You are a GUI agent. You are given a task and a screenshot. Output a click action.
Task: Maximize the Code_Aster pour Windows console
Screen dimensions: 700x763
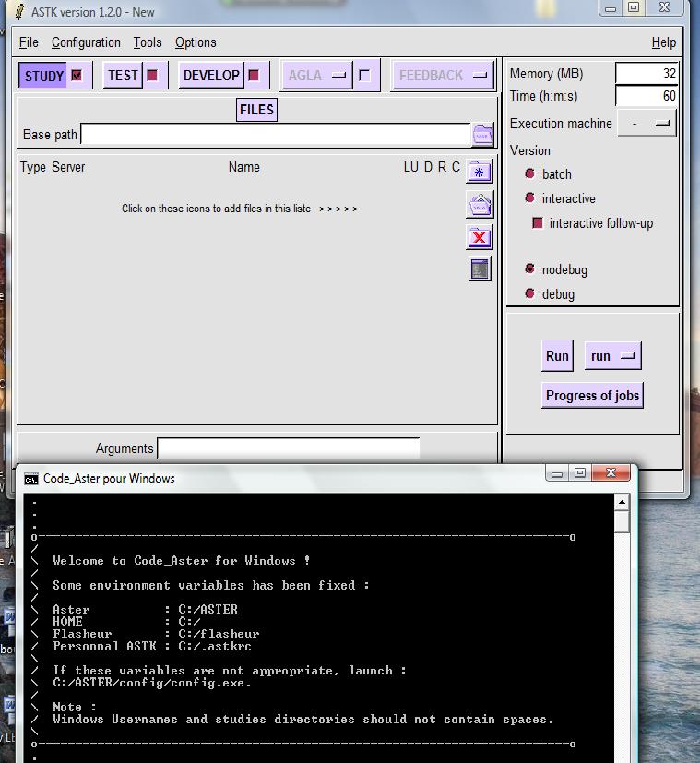coord(580,472)
